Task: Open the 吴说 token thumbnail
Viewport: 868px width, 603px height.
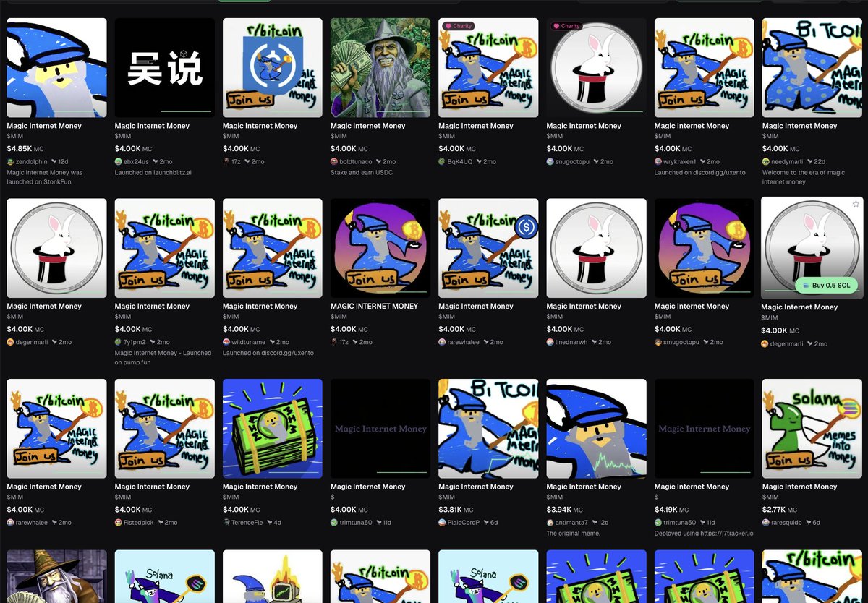Action: (165, 67)
